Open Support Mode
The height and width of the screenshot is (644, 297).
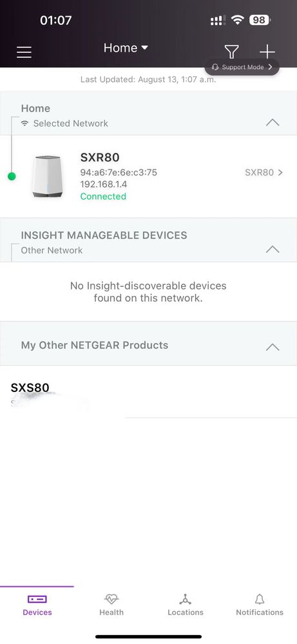(242, 67)
